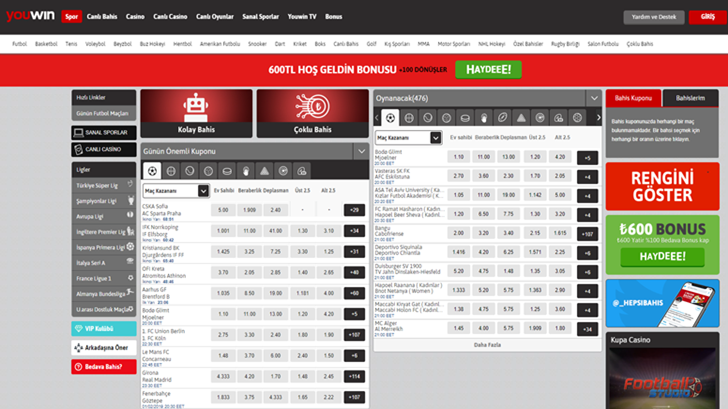Screen dimensions: 728x409
Task: Select basketball icon in Oynanacak panel
Action: [x=409, y=118]
